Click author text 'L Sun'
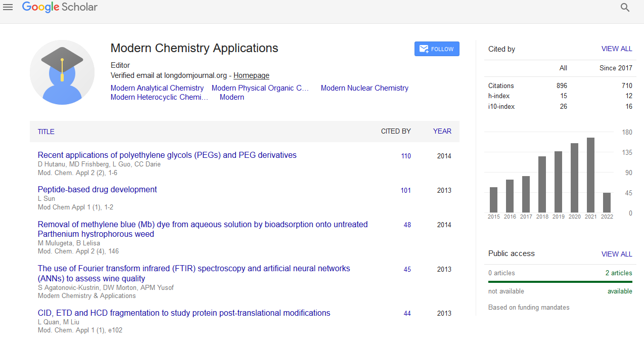 click(47, 199)
